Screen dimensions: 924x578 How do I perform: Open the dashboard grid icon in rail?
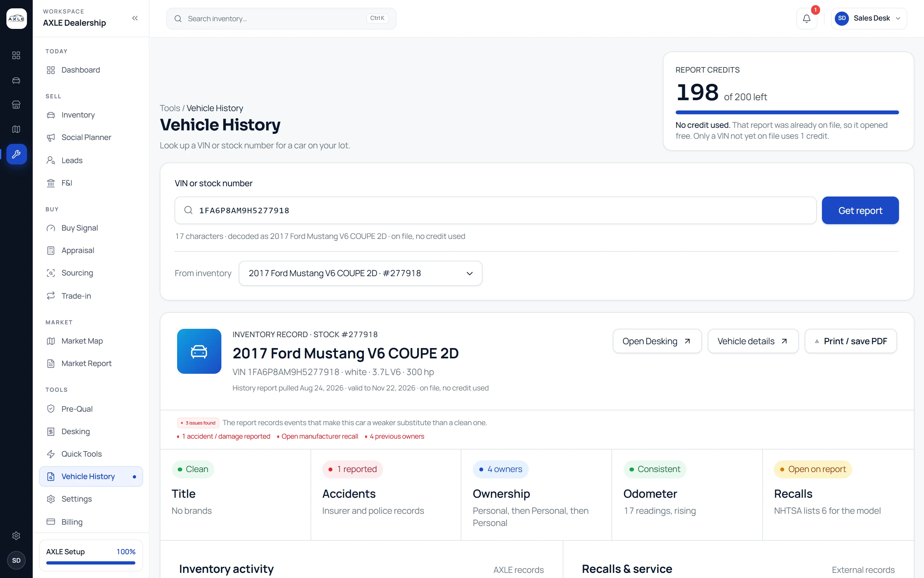(16, 56)
